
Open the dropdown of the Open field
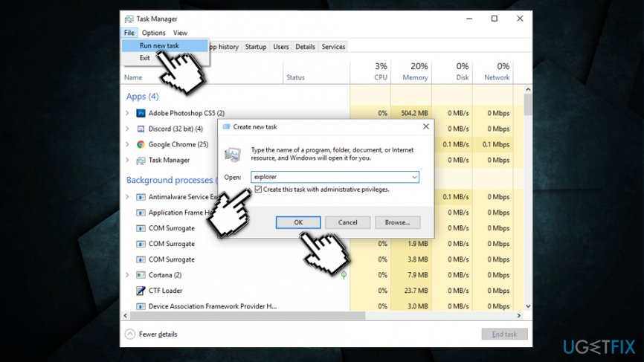tap(414, 177)
